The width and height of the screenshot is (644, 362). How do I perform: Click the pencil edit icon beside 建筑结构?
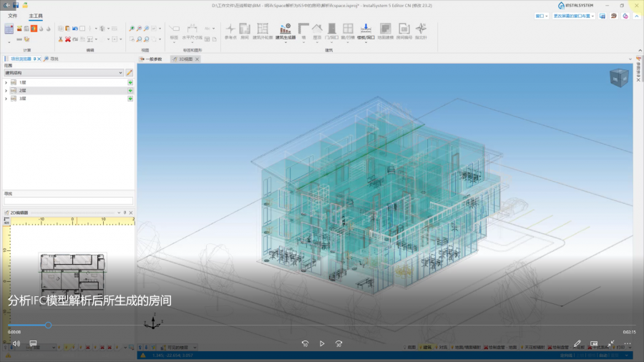point(130,72)
